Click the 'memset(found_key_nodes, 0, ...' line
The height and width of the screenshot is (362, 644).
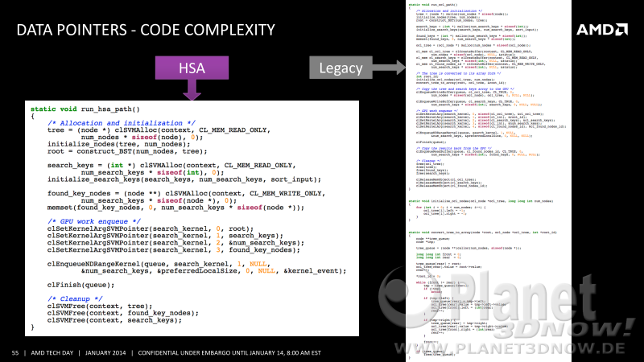point(175,208)
